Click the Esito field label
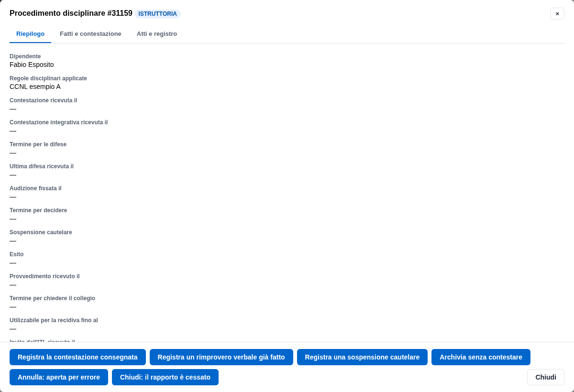 pyautogui.click(x=16, y=254)
